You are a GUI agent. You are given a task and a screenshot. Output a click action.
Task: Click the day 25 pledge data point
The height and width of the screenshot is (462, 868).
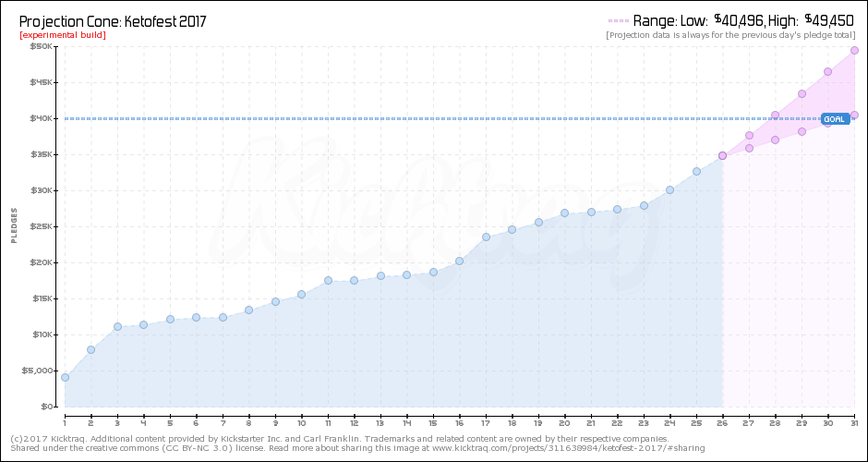pyautogui.click(x=697, y=171)
